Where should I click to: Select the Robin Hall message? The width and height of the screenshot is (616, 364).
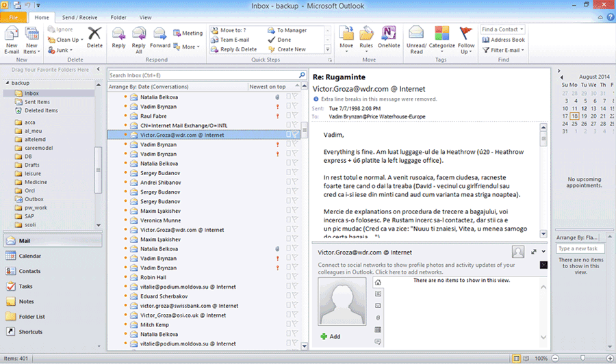tap(204, 278)
